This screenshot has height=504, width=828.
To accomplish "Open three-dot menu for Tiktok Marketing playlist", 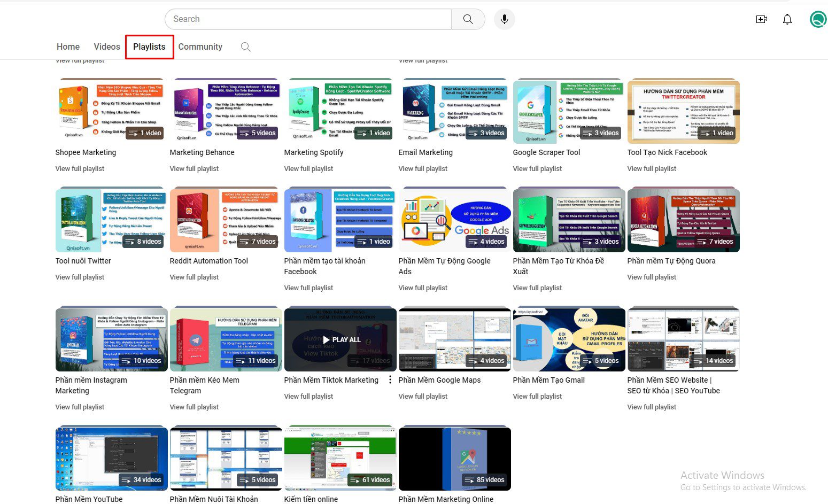I will tap(390, 379).
